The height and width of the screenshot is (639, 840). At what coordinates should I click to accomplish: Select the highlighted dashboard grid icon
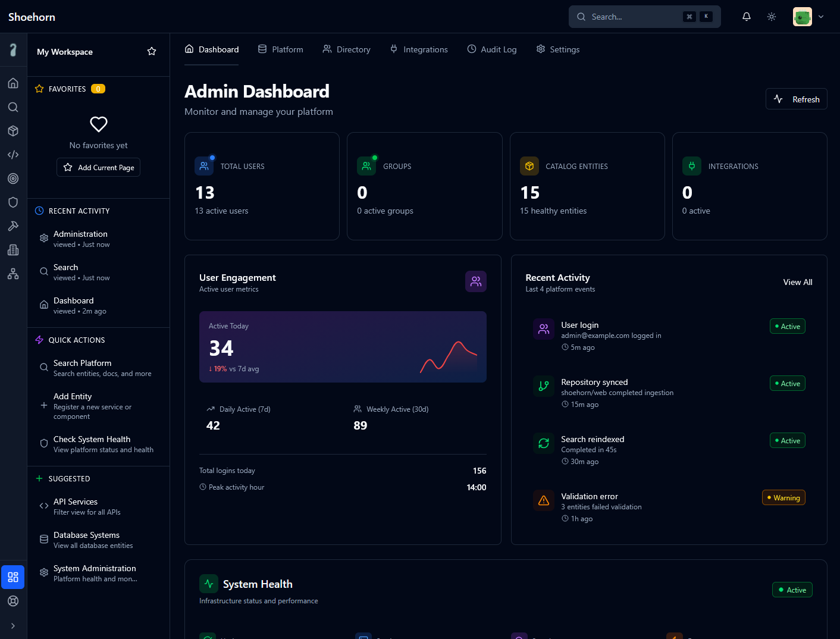point(13,577)
